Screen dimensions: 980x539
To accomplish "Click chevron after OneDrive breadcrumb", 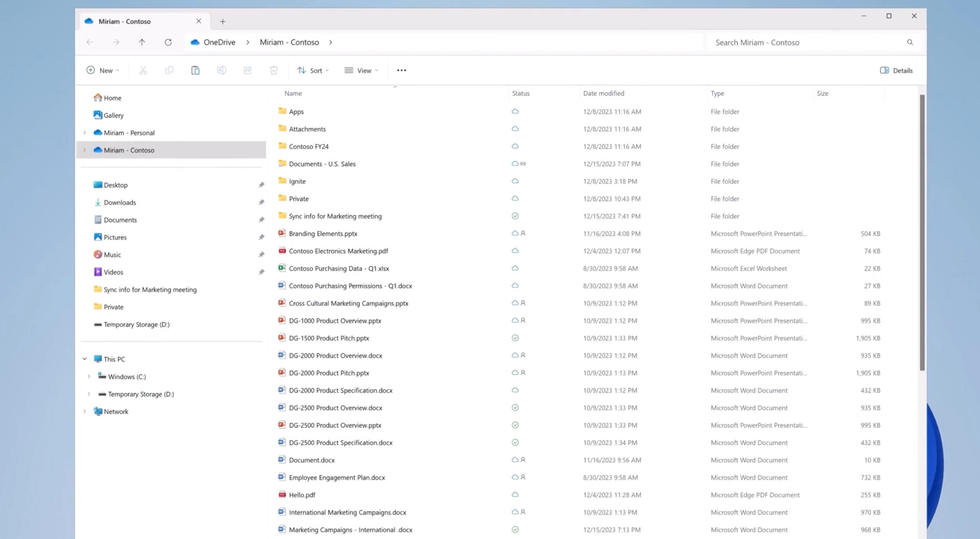I will click(248, 42).
